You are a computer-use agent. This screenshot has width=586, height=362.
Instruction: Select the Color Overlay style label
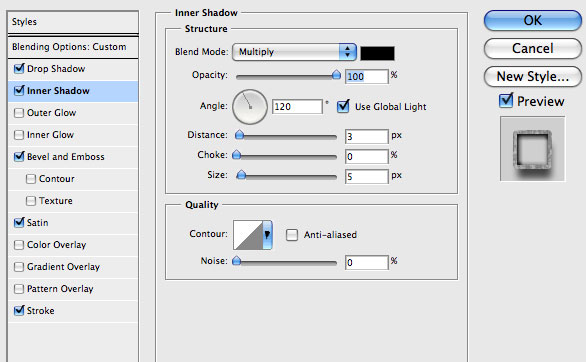(x=57, y=245)
